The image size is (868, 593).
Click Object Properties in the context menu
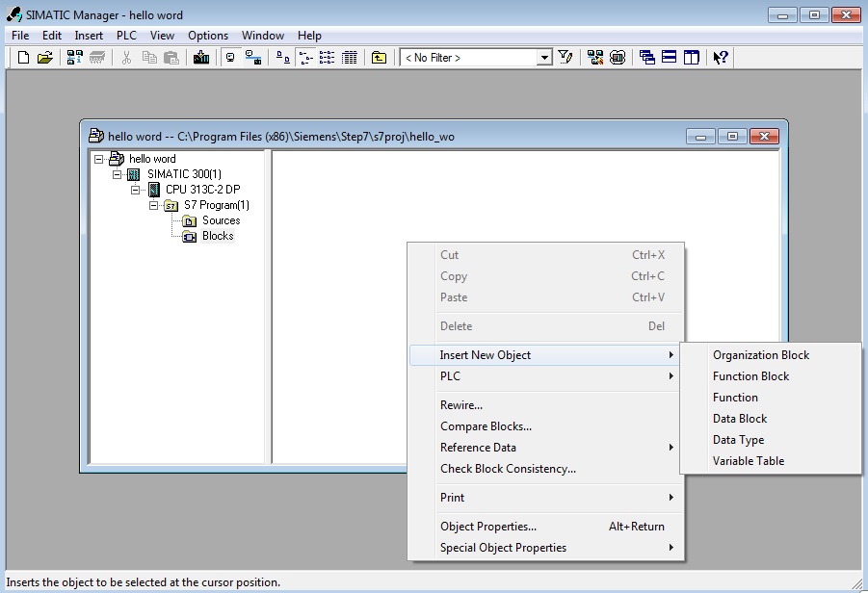(x=487, y=527)
